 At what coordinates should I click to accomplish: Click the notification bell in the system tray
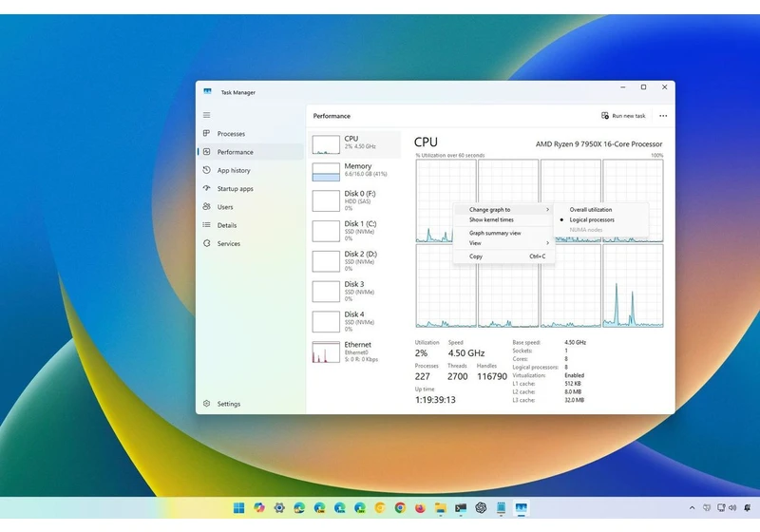coord(748,507)
